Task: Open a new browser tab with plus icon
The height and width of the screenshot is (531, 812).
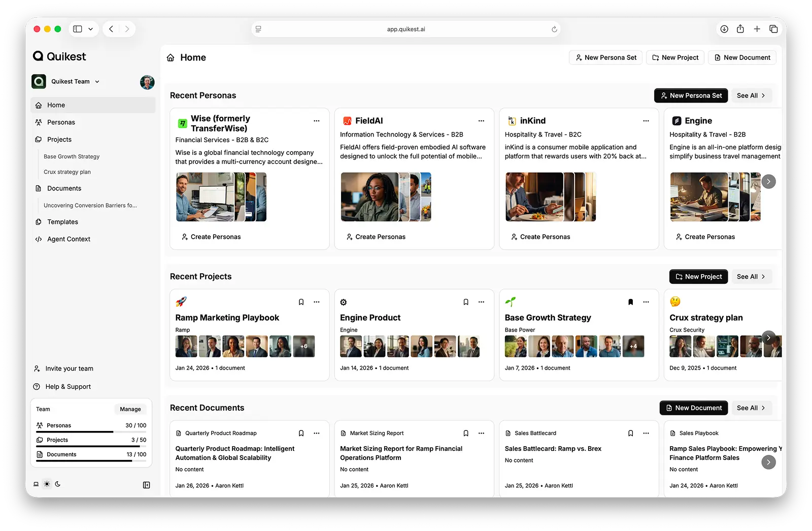Action: [x=757, y=29]
